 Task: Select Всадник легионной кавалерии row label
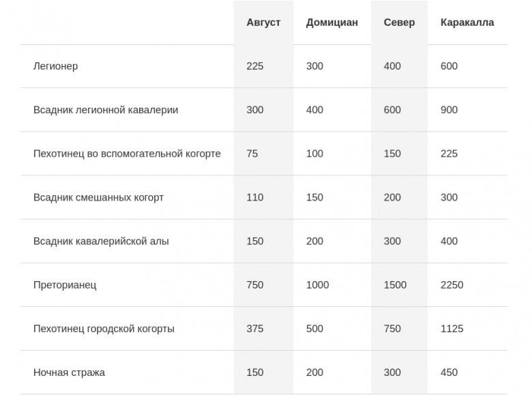click(x=106, y=110)
